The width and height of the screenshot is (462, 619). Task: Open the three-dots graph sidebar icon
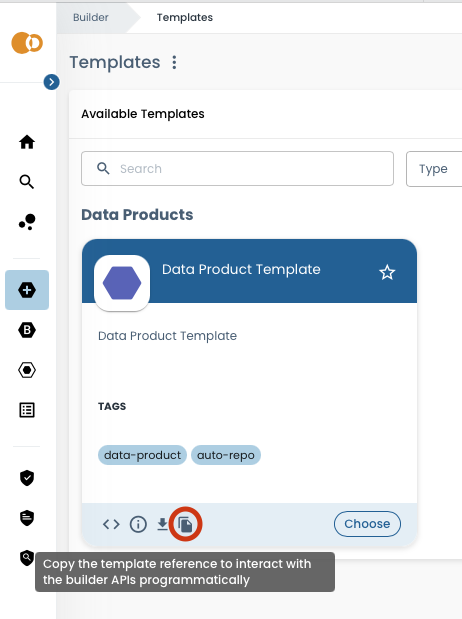point(27,222)
